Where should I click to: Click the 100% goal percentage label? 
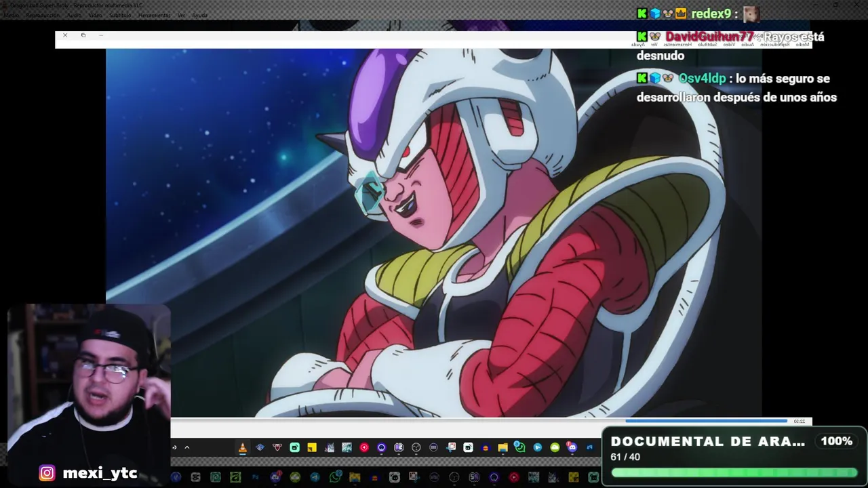pyautogui.click(x=837, y=441)
